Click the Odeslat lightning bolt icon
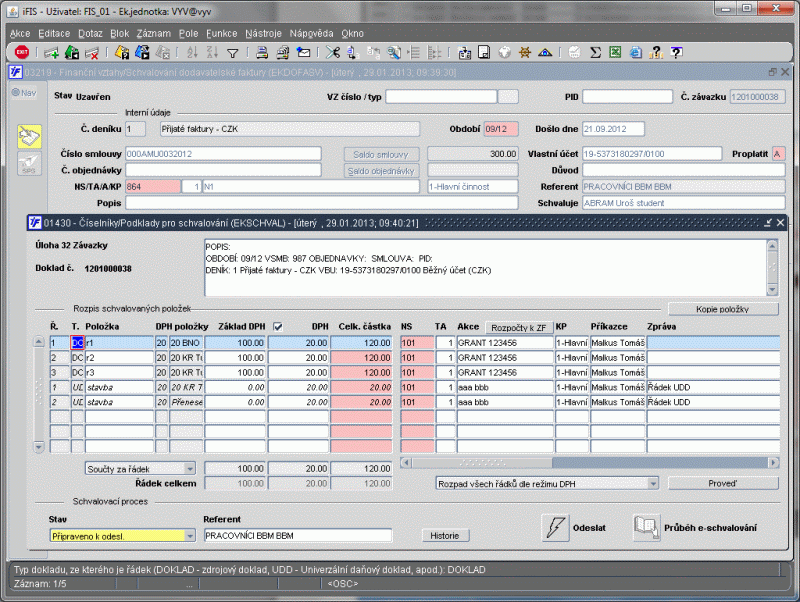Screen dimensions: 800x602 [555, 528]
